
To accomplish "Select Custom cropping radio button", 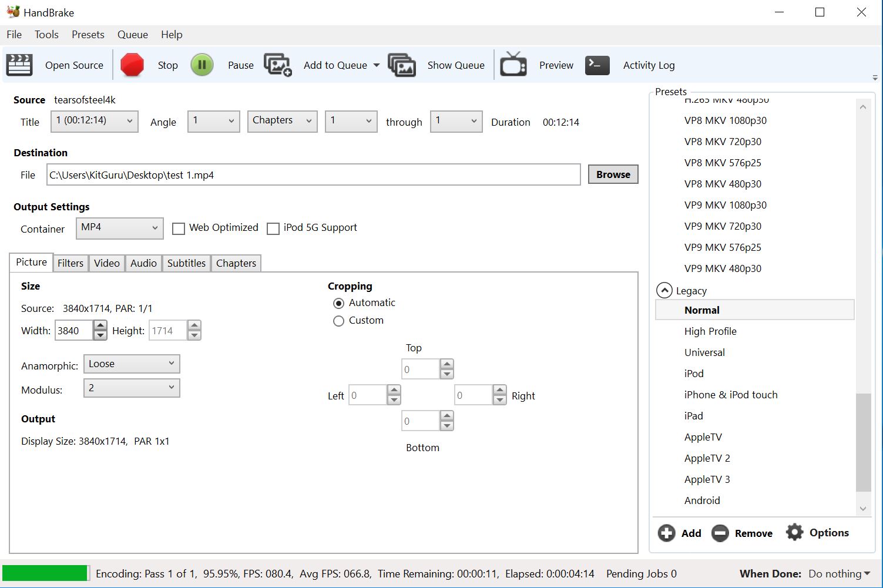I will coord(338,321).
